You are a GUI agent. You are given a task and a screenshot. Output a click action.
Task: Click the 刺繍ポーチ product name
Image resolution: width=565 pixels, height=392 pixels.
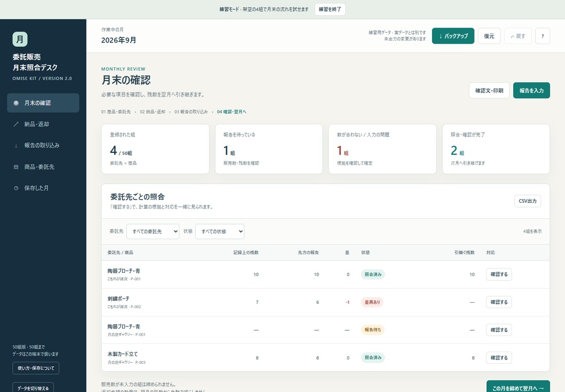(x=118, y=299)
